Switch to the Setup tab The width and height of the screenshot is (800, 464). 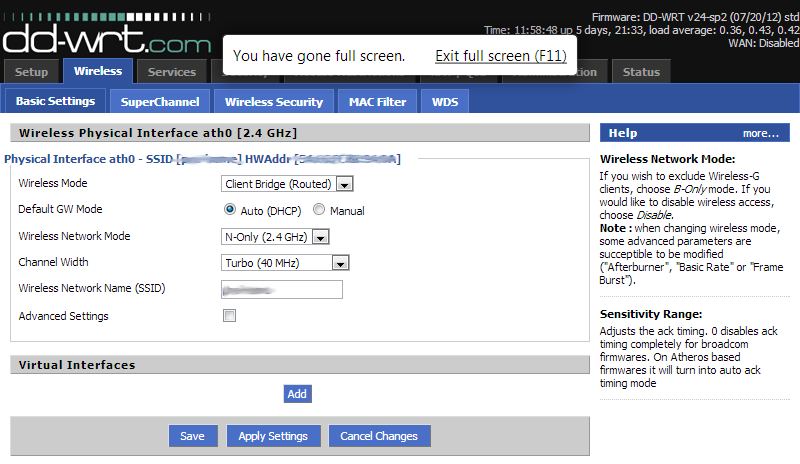[x=31, y=72]
